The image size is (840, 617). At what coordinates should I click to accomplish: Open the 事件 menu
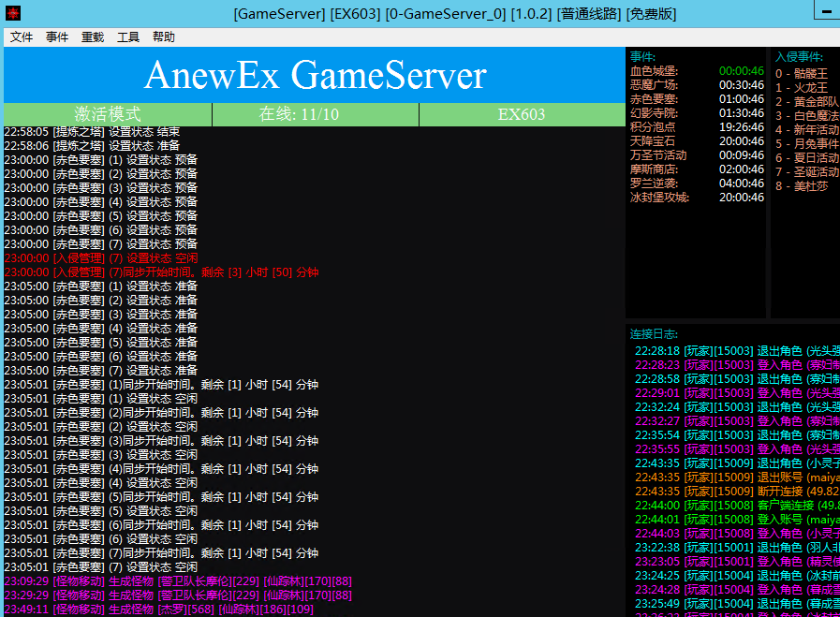click(x=57, y=37)
